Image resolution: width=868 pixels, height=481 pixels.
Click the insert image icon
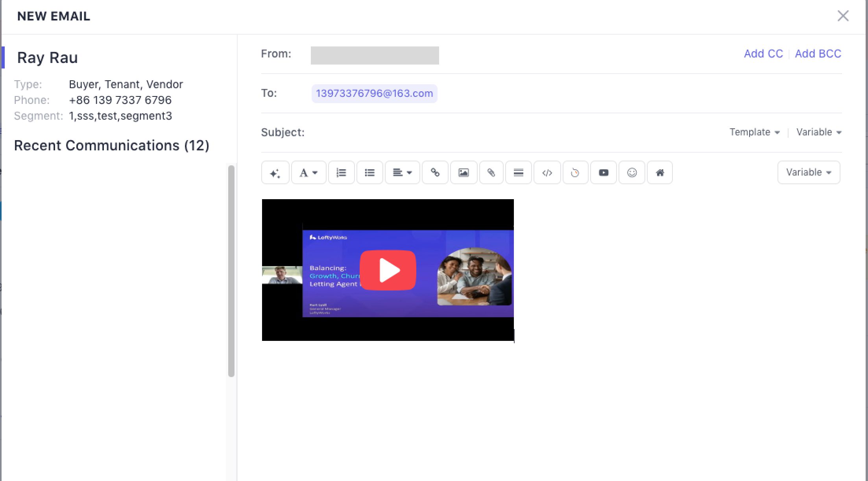click(464, 172)
